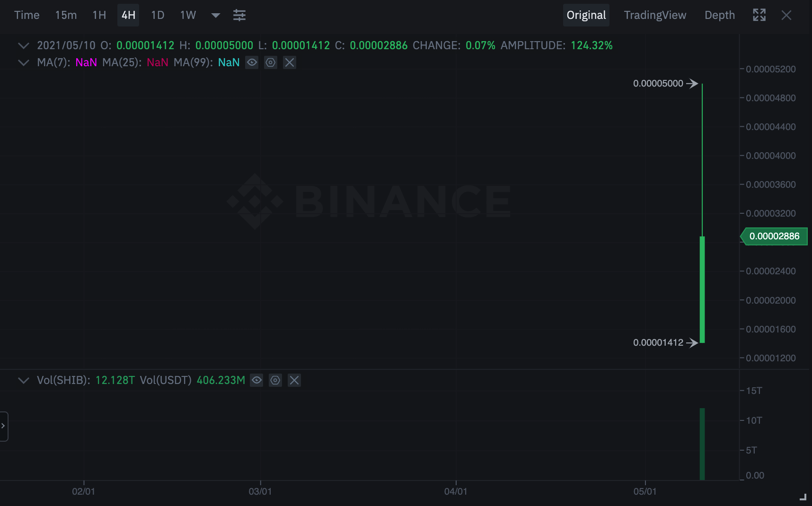Toggle MA indicator visibility eye
The width and height of the screenshot is (812, 506).
(x=252, y=62)
